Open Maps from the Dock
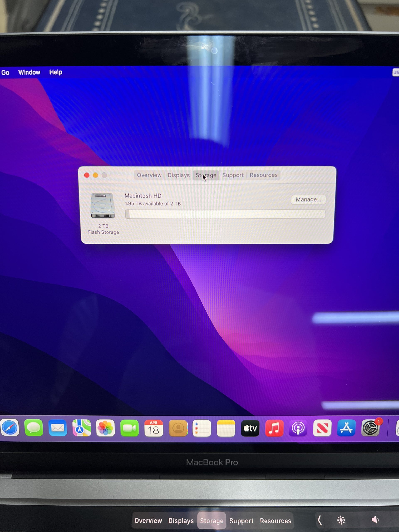Image resolution: width=399 pixels, height=532 pixels. [x=81, y=428]
